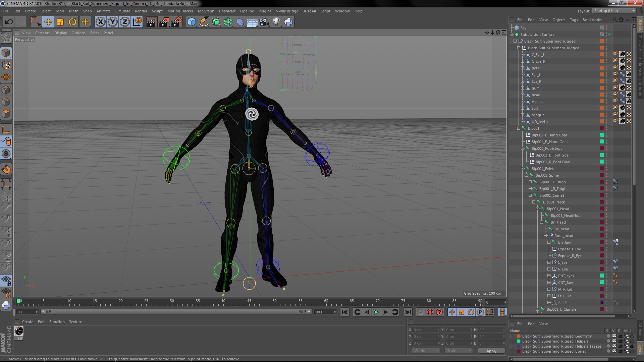The height and width of the screenshot is (362, 644).
Task: Render to Picture Viewer
Action: click(164, 22)
